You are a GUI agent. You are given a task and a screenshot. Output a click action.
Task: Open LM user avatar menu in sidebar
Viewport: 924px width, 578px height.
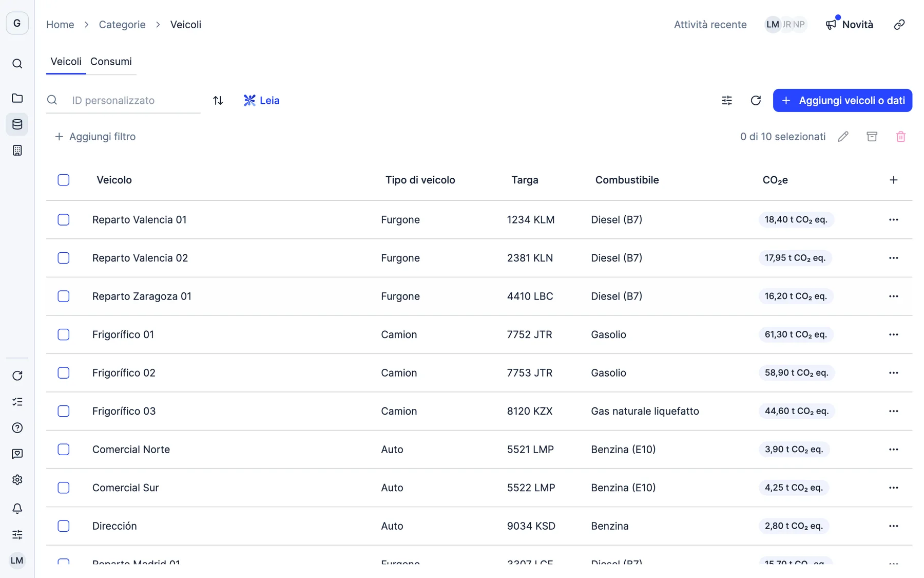pyautogui.click(x=17, y=561)
